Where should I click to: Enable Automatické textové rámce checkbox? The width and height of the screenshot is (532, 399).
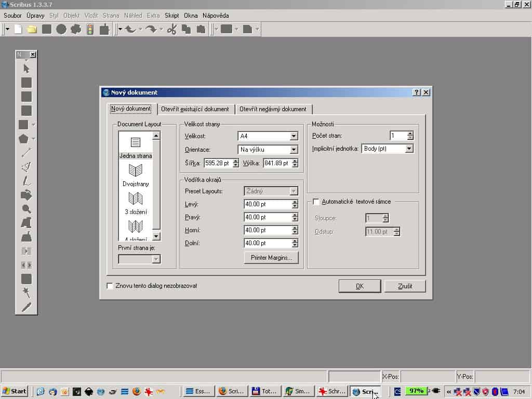[316, 202]
